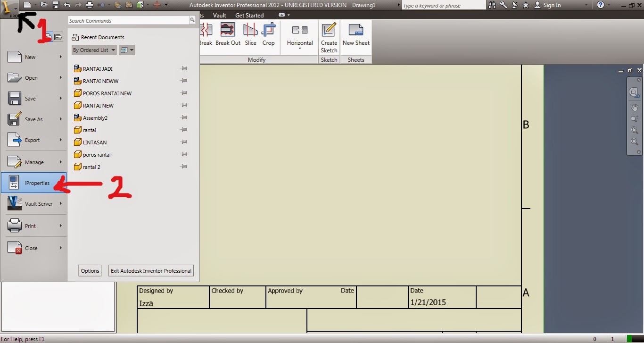Select the Crop tool
The height and width of the screenshot is (343, 644).
[x=268, y=34]
